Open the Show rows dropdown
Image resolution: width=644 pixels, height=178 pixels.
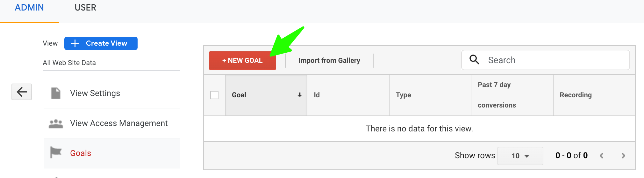(x=520, y=156)
